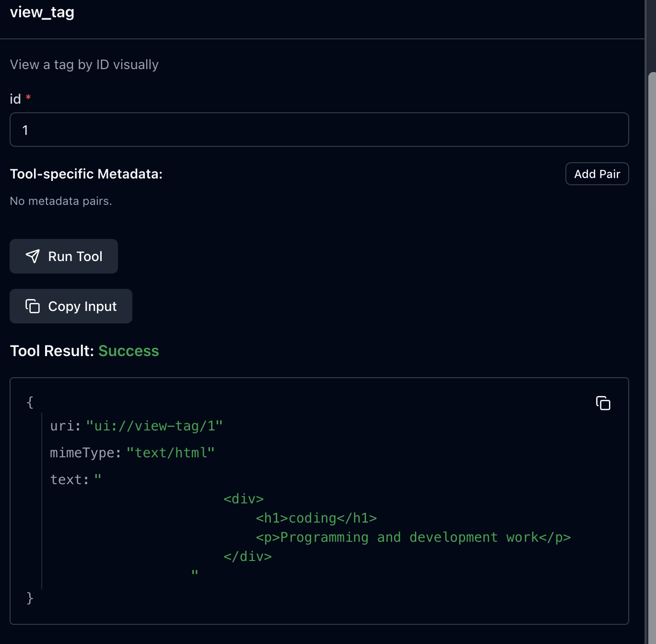This screenshot has width=656, height=644.
Task: Click the red required asterisk beside id
Action: pyautogui.click(x=28, y=98)
